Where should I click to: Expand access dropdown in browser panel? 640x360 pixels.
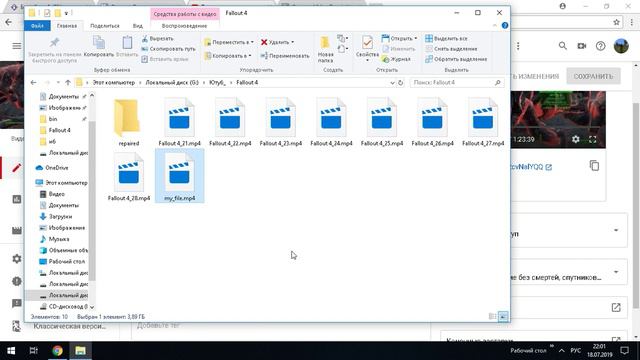616,230
